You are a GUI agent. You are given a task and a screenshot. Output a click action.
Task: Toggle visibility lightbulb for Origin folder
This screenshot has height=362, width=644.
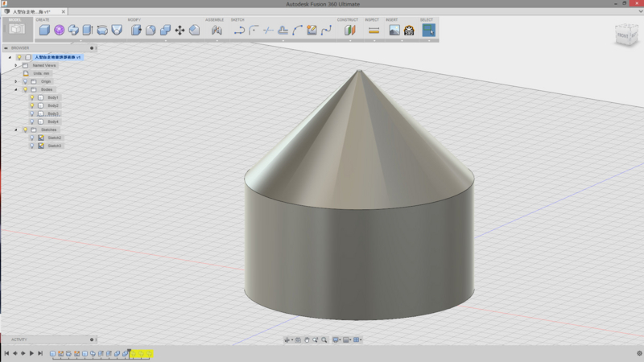point(26,81)
